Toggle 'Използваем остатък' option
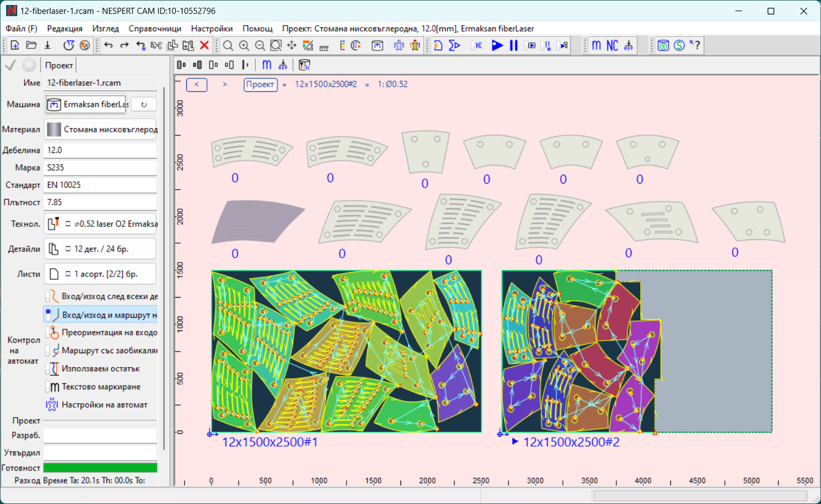 click(100, 369)
